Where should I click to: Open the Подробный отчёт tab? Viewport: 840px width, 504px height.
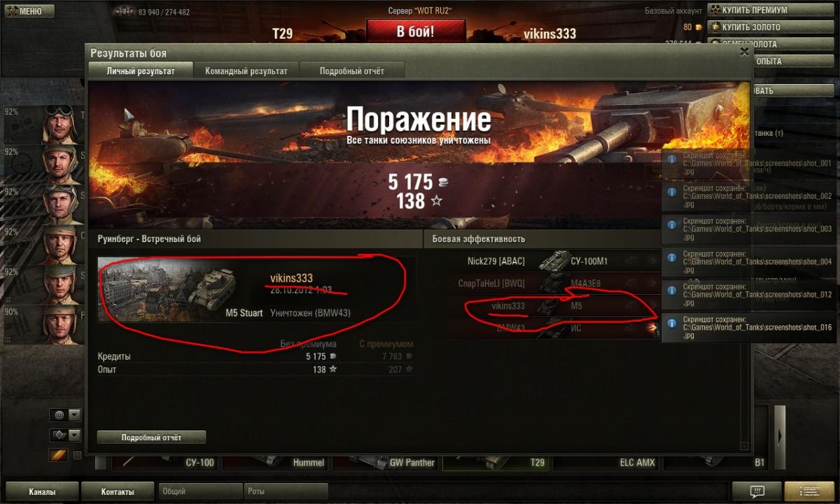[x=351, y=71]
